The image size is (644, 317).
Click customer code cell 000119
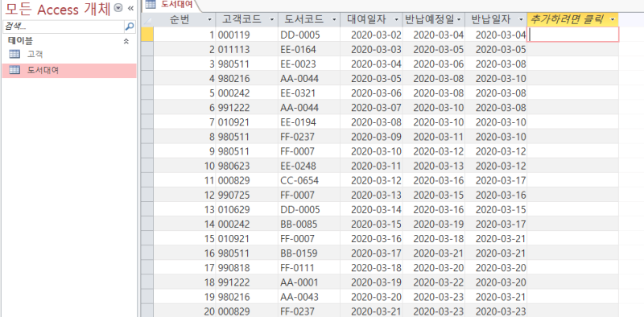pos(247,35)
